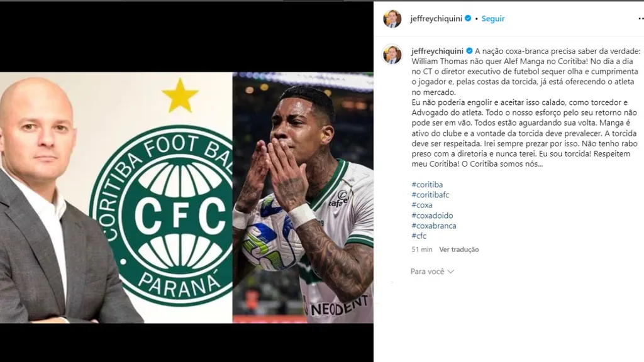Open the #coxabranca hashtag

point(434,226)
